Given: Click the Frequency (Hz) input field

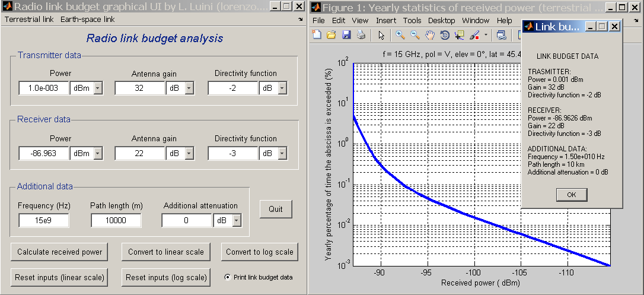Looking at the screenshot, I should (x=44, y=221).
